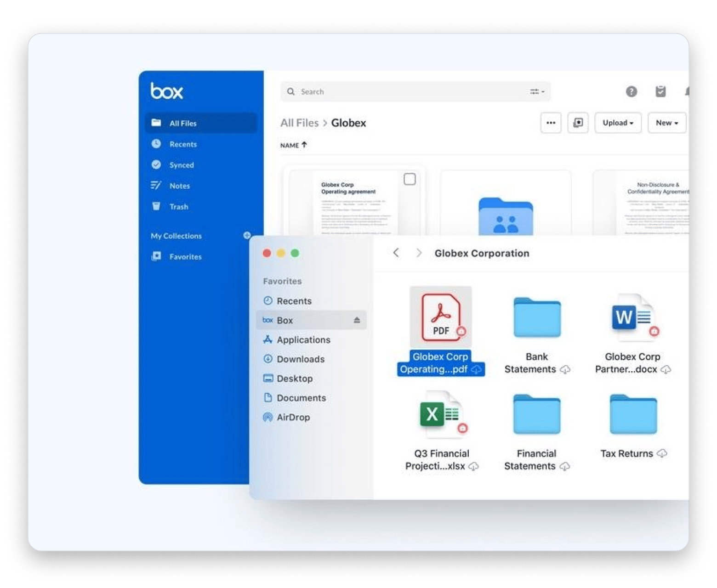Click the Synced checkmark icon
Image resolution: width=717 pixels, height=588 pixels.
click(156, 164)
